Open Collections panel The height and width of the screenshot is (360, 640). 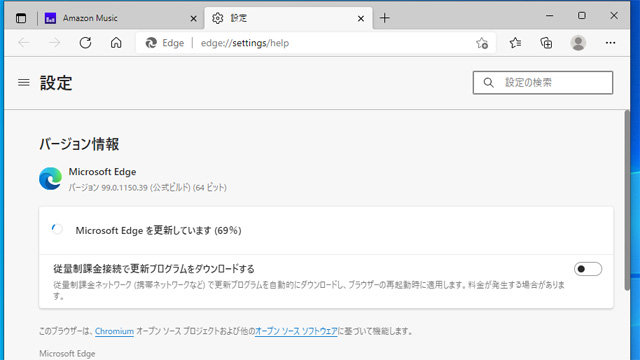[546, 42]
